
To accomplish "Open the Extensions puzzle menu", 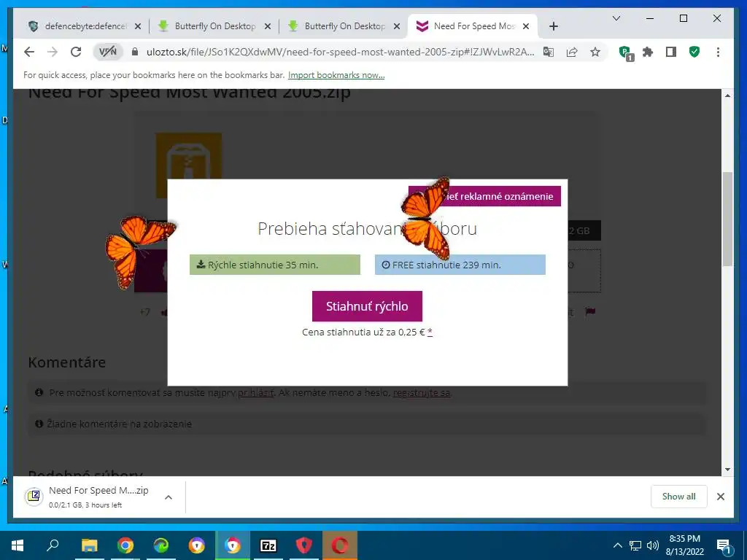I will click(x=648, y=52).
